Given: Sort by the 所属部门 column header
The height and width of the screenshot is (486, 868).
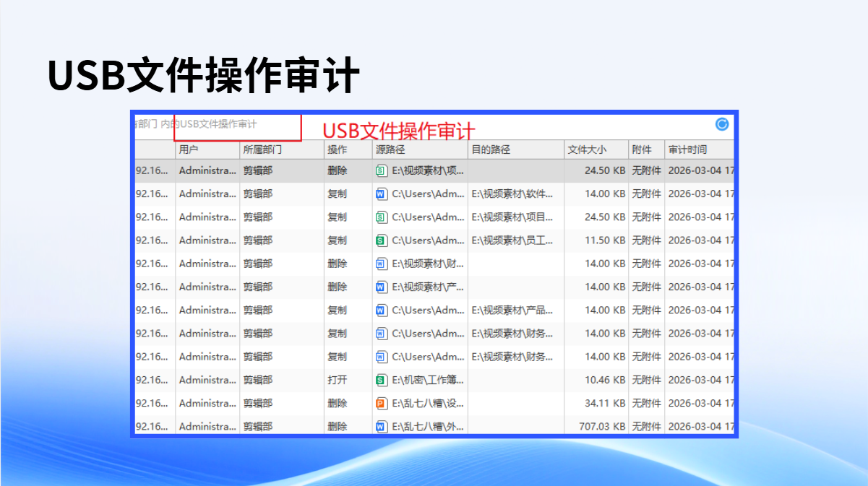Looking at the screenshot, I should (x=262, y=149).
